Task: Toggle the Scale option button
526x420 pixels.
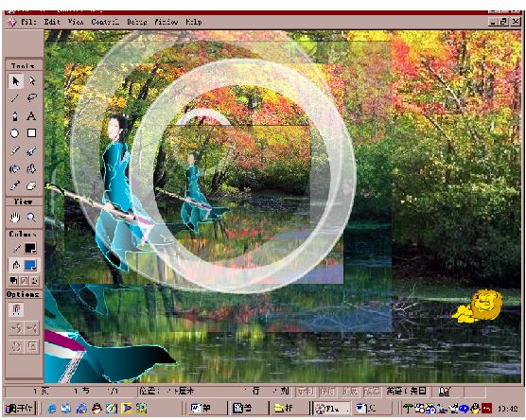Action: click(32, 346)
